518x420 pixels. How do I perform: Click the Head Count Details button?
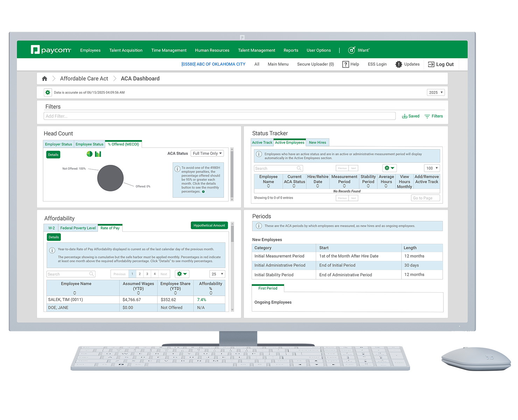(x=53, y=155)
